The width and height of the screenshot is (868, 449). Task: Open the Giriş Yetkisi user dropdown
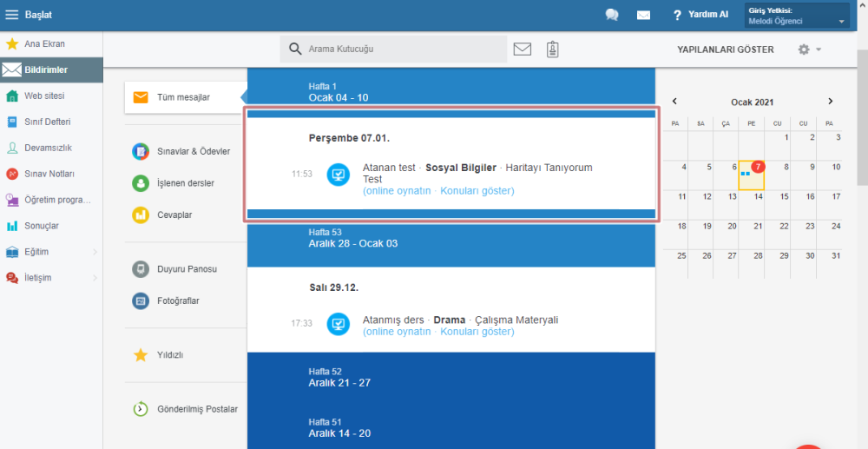(x=797, y=16)
